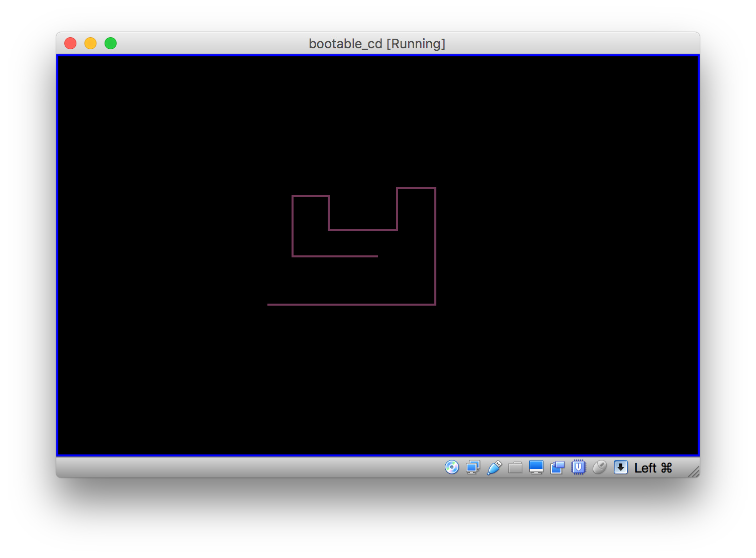The height and width of the screenshot is (558, 756).
Task: Click inside the black VM display
Action: (x=378, y=255)
